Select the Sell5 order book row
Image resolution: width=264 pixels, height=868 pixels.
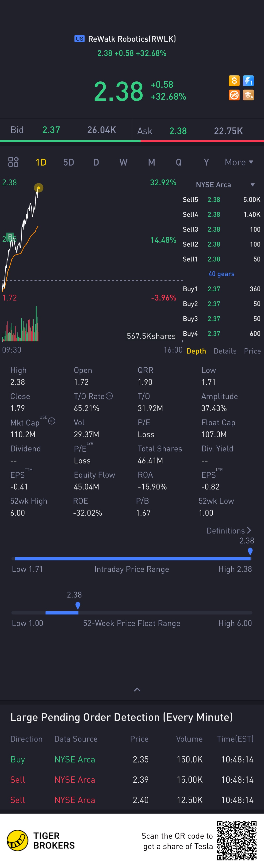coord(222,199)
